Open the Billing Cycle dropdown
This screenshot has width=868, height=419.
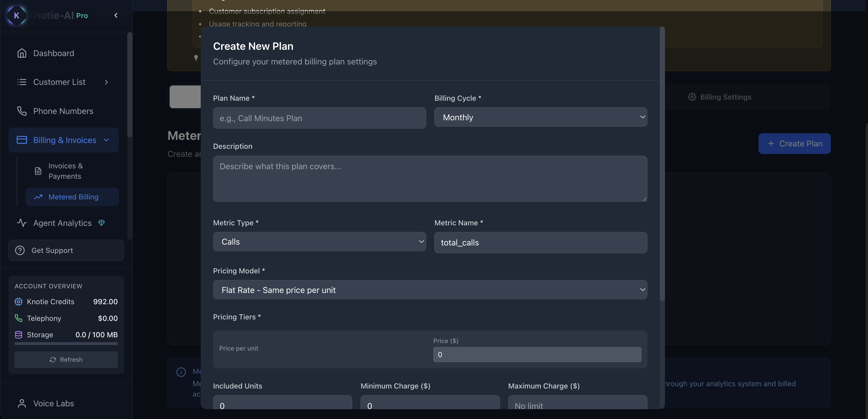(541, 117)
